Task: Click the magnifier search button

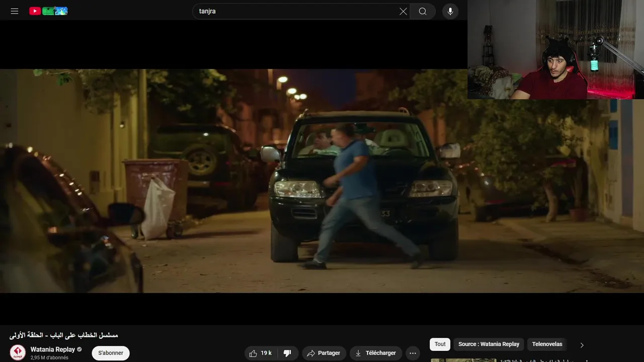Action: (423, 11)
